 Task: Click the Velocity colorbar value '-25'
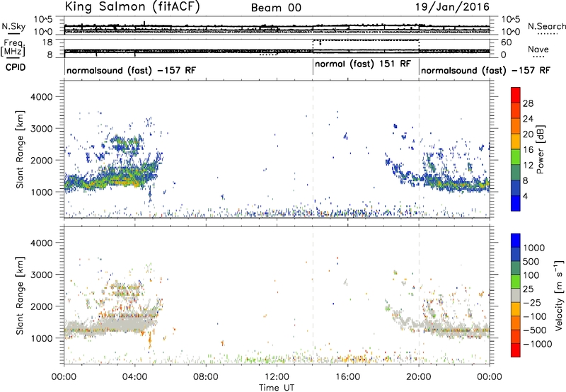[x=532, y=302]
